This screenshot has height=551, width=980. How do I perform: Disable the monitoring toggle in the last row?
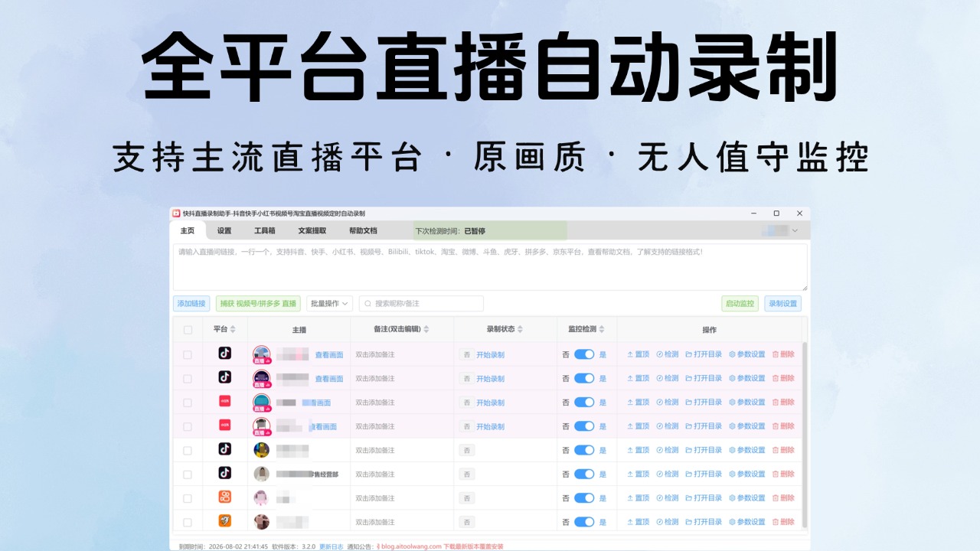(584, 521)
